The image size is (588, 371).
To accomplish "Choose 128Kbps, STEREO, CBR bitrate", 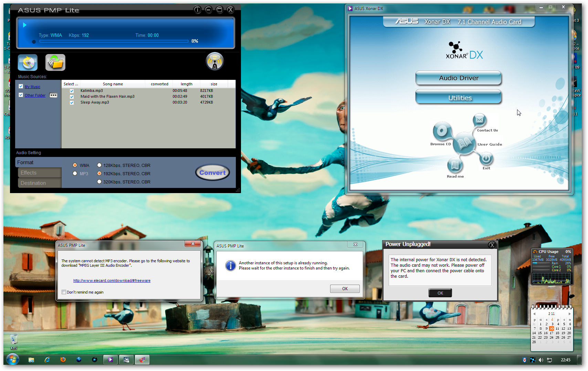I will (99, 165).
